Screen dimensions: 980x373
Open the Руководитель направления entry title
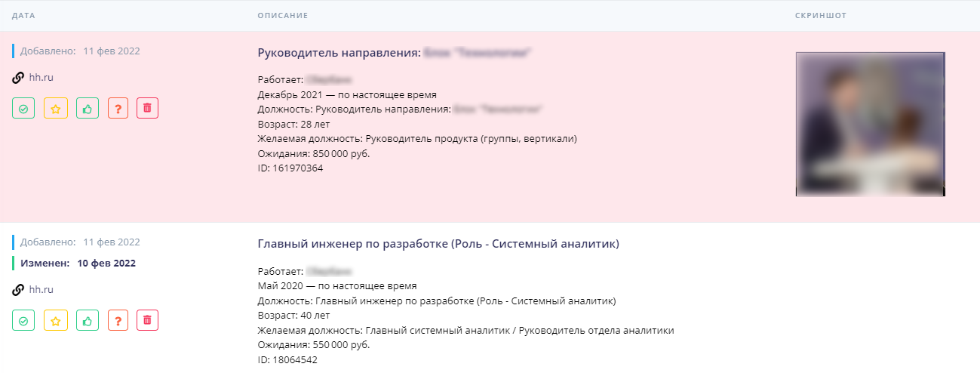point(339,53)
